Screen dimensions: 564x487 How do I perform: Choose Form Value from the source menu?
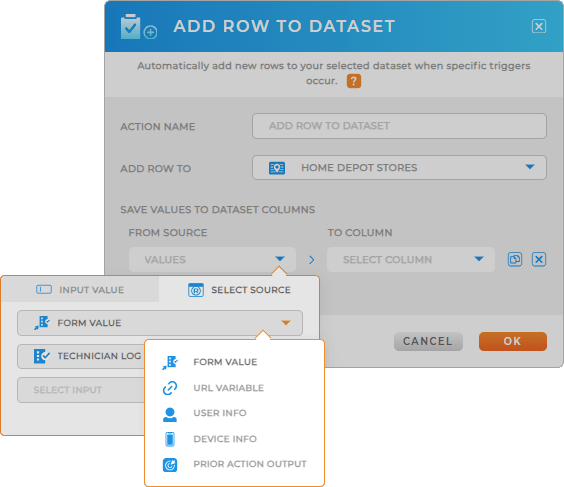235,362
